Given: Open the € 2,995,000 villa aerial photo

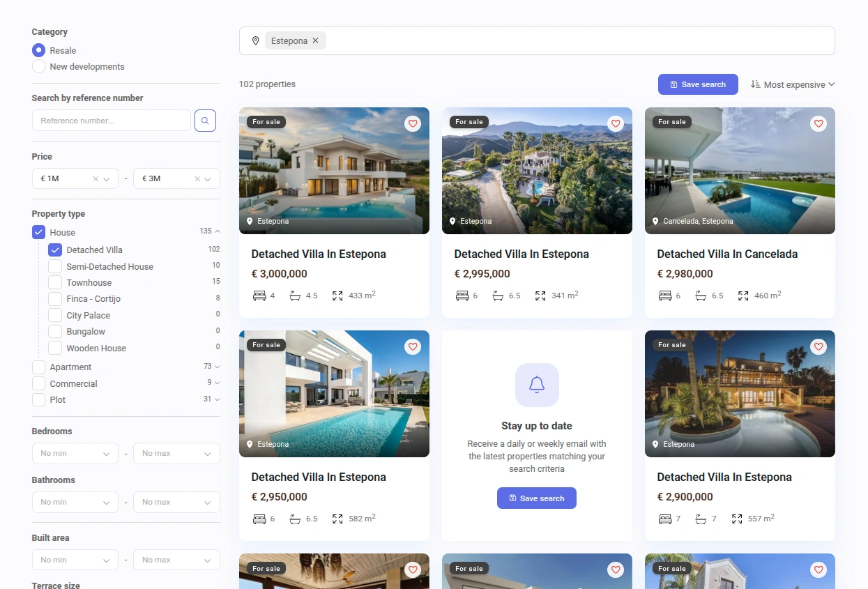Looking at the screenshot, I should tap(537, 171).
